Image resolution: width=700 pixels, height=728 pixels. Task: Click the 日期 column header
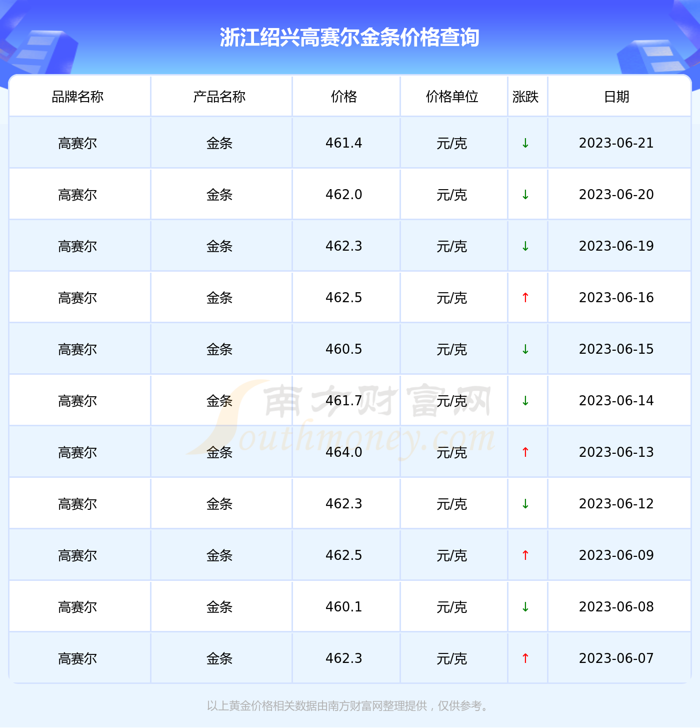click(x=616, y=97)
